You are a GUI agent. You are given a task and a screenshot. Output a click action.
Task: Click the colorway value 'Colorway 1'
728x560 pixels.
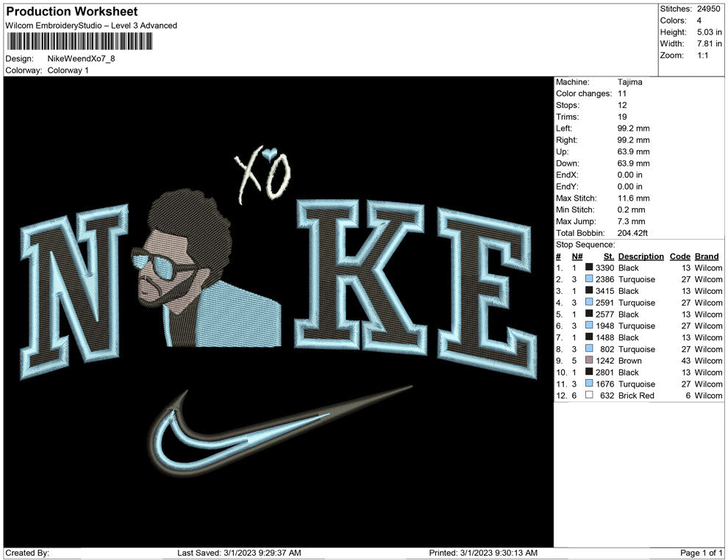click(x=68, y=70)
